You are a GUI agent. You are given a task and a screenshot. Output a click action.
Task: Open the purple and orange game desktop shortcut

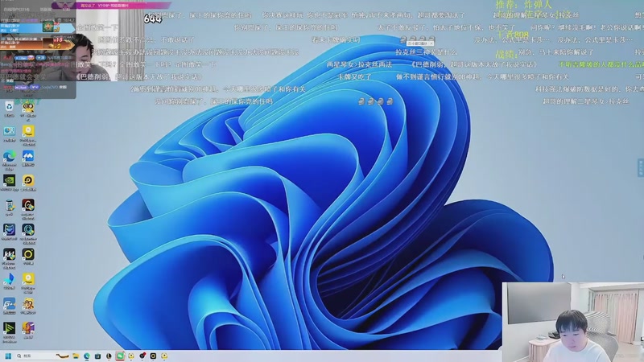28,328
